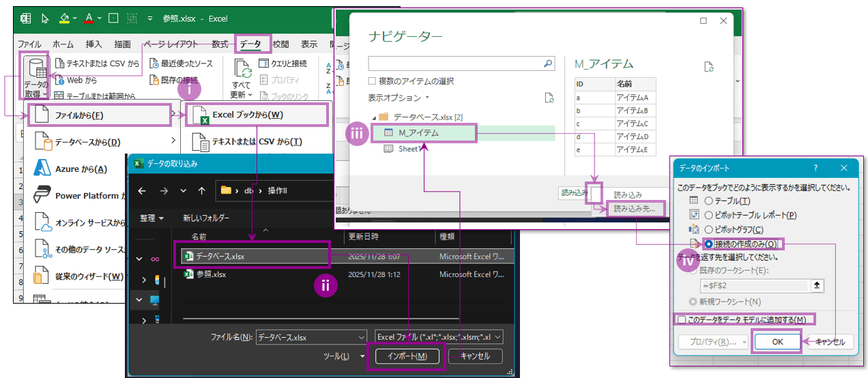This screenshot has height=378, width=868.
Task: Click テキストまたは CSV から in the ribbon
Action: (97, 63)
